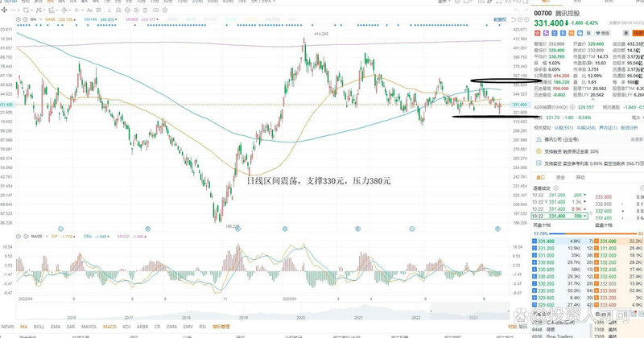The width and height of the screenshot is (644, 338).
Task: Click the year navigator mini timeline strip
Action: pyautogui.click(x=263, y=311)
